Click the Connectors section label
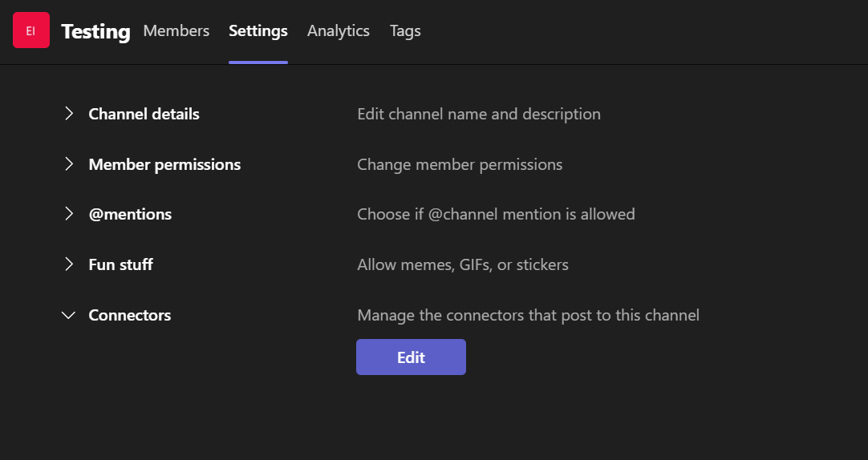 click(129, 315)
